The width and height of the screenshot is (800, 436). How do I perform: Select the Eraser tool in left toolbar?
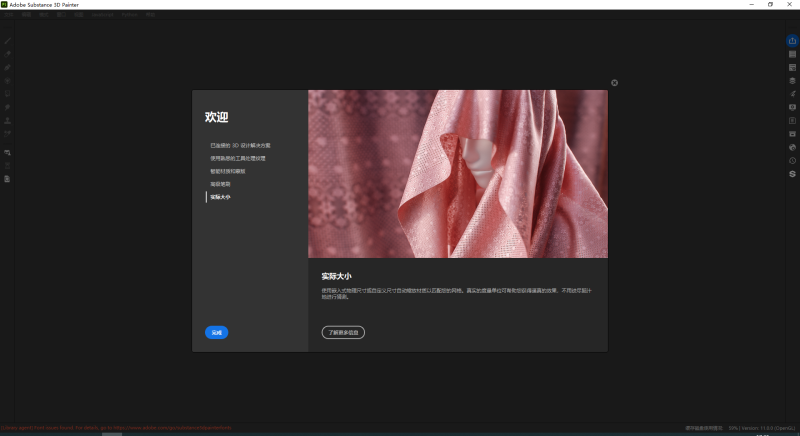pos(7,54)
